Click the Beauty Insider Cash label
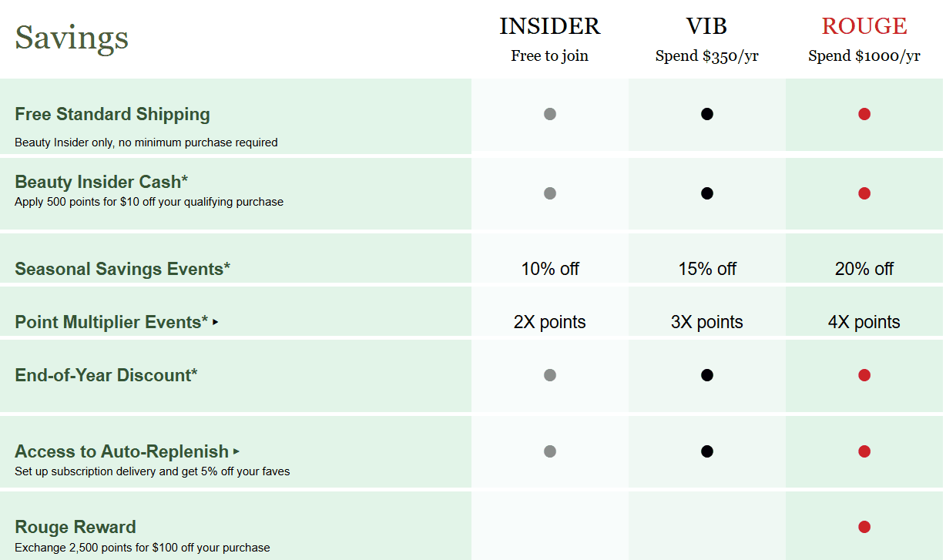 pyautogui.click(x=102, y=182)
